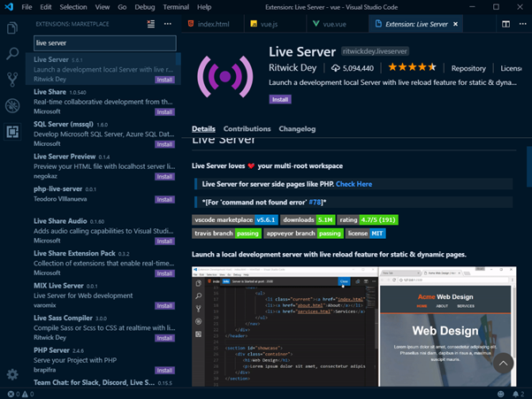This screenshot has height=399, width=532.
Task: Install Live Server Preview extension
Action: coord(164,177)
